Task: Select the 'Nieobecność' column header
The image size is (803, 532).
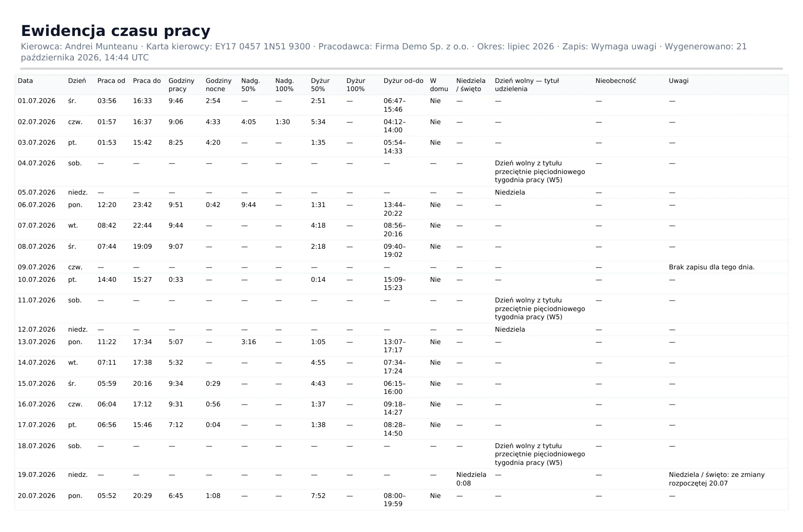Action: click(x=616, y=81)
